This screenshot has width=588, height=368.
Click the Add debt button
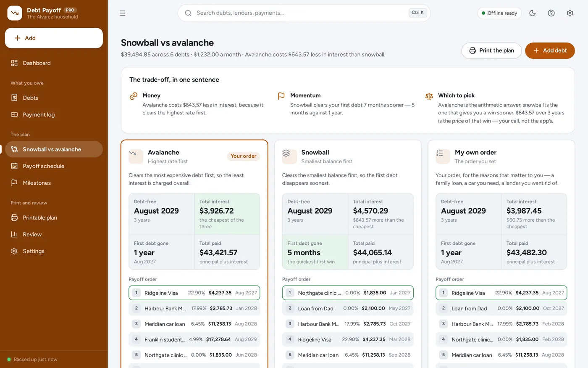point(550,50)
